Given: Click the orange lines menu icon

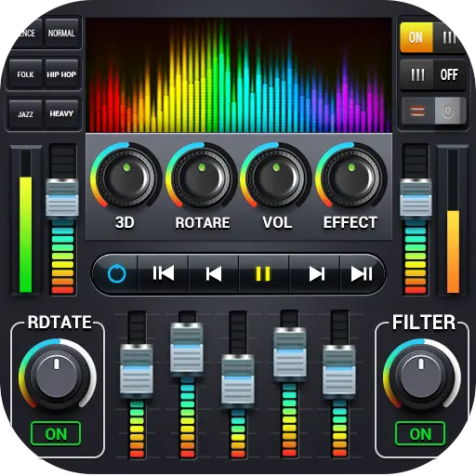Looking at the screenshot, I should coord(417,111).
